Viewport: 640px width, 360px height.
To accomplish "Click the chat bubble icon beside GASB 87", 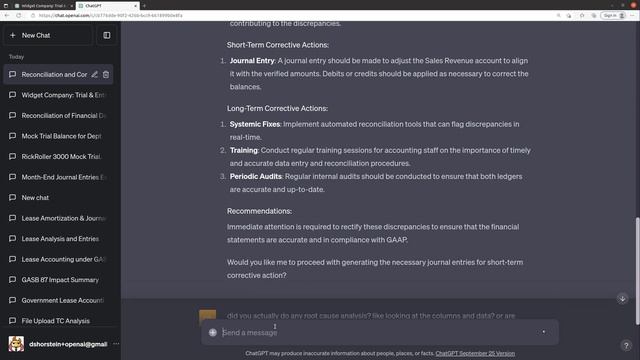I will pyautogui.click(x=13, y=280).
